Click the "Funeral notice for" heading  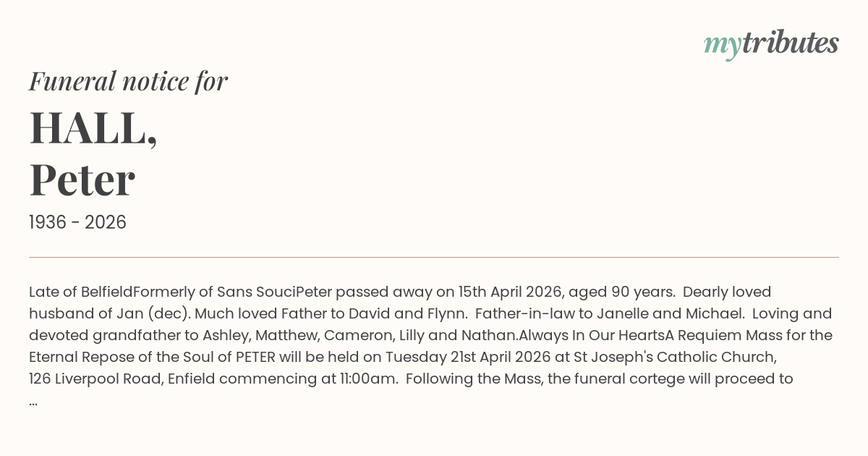point(128,81)
